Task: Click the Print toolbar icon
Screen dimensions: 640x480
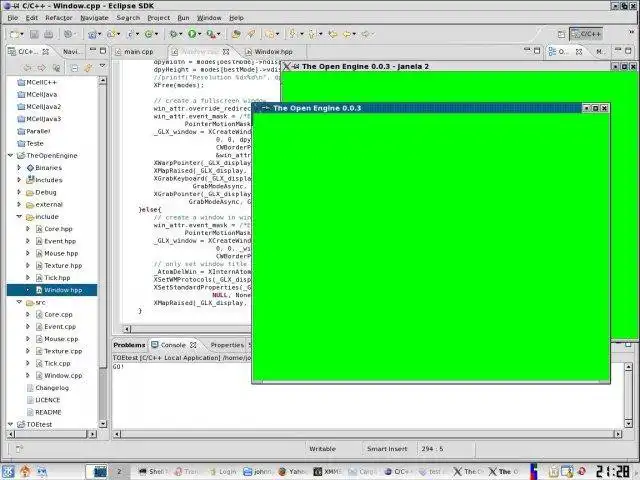Action: click(x=49, y=34)
